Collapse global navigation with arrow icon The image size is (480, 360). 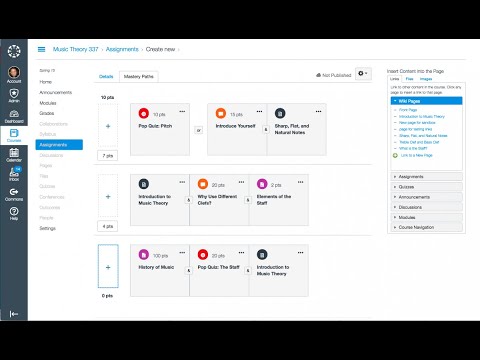pos(14,314)
